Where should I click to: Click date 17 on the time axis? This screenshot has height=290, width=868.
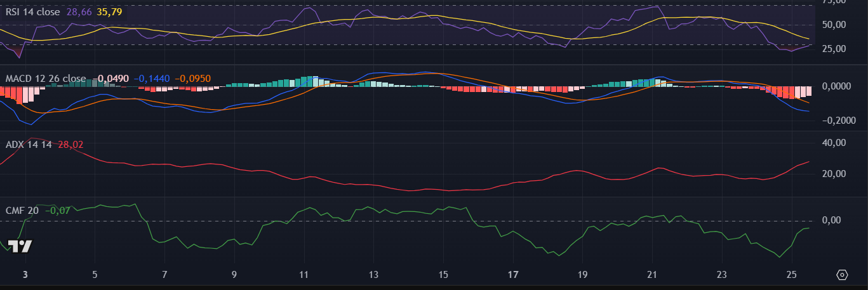(513, 275)
